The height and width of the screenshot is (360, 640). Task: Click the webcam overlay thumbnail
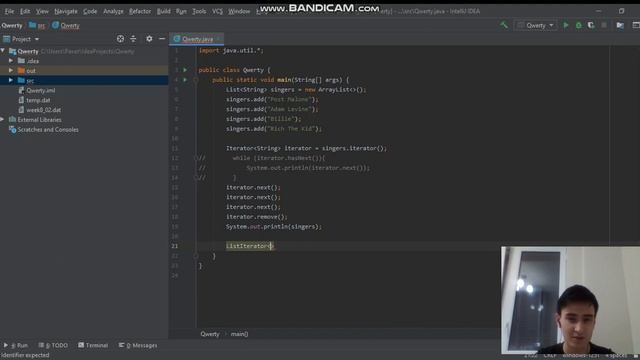coord(570,300)
